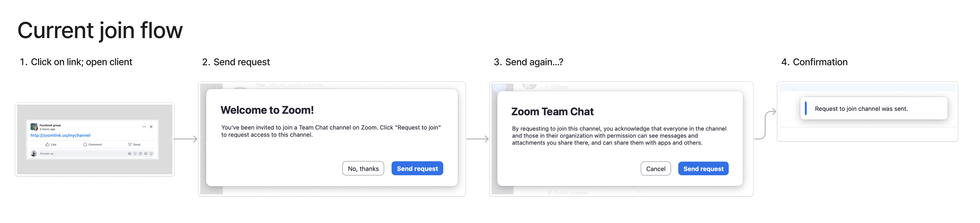Decline with No, thanks button
980x223 pixels.
tap(363, 169)
